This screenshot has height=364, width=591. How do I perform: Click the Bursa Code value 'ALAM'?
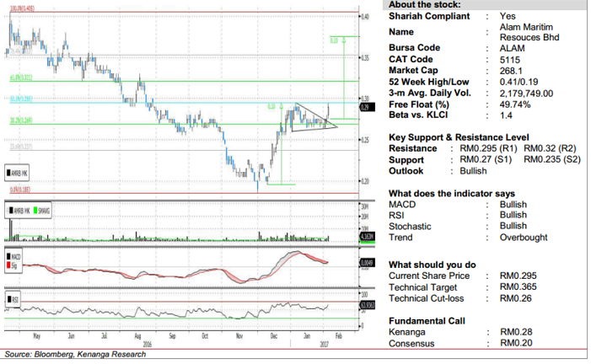(x=512, y=48)
